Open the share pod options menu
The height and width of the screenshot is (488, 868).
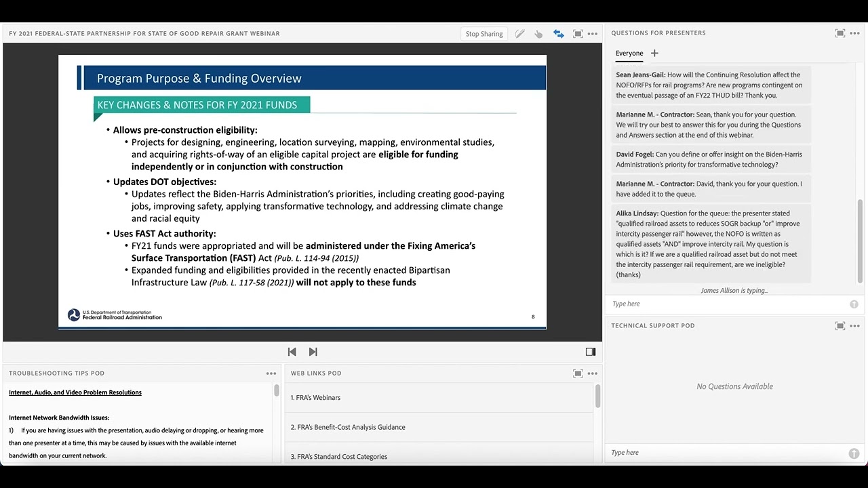pyautogui.click(x=593, y=34)
